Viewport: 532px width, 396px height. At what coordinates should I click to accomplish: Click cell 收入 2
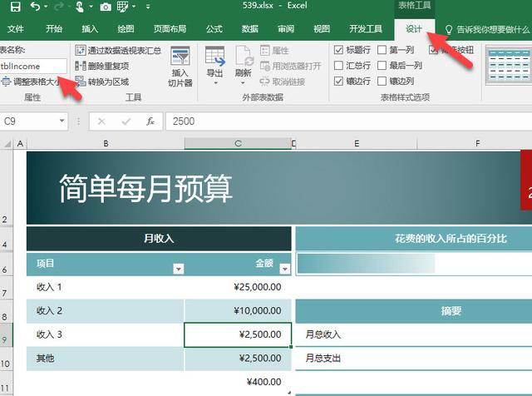coord(106,311)
